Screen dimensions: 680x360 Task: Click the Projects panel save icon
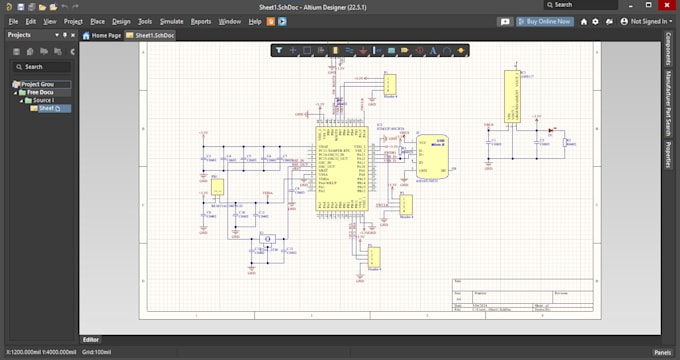16,52
